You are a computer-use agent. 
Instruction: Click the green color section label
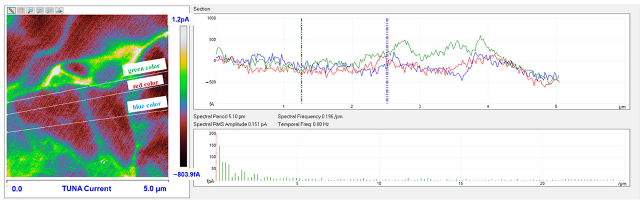click(144, 68)
